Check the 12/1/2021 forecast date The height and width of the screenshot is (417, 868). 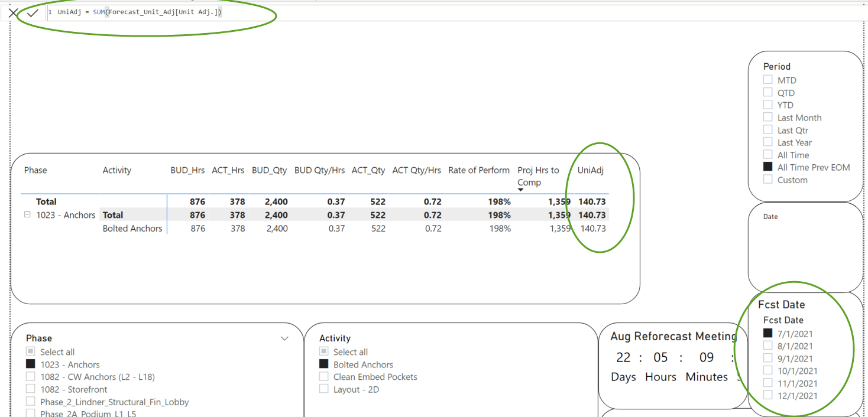(767, 395)
